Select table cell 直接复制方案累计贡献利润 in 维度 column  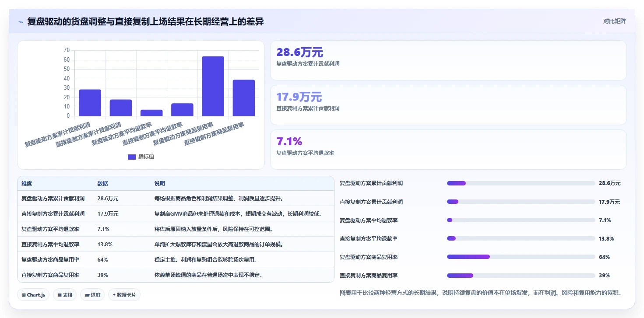[x=53, y=214]
